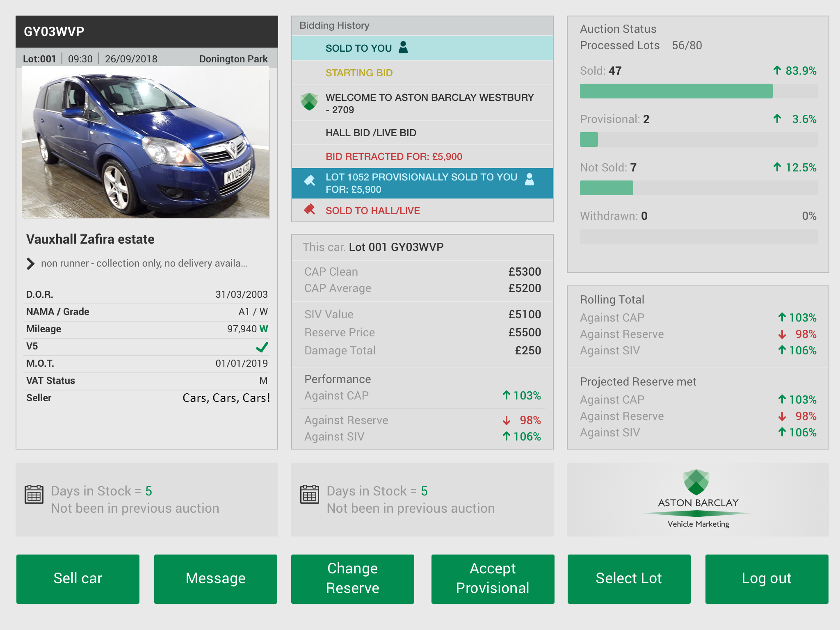Image resolution: width=840 pixels, height=630 pixels.
Task: Click the blue Vauxhall Zafira photo
Action: (146, 142)
